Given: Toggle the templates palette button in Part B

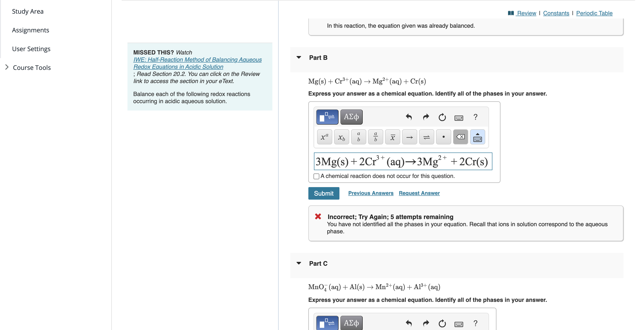Looking at the screenshot, I should [x=327, y=117].
